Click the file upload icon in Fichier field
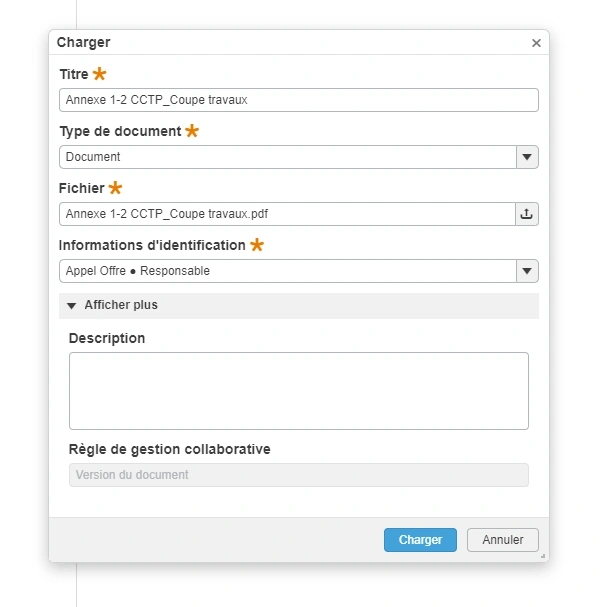 coord(527,214)
